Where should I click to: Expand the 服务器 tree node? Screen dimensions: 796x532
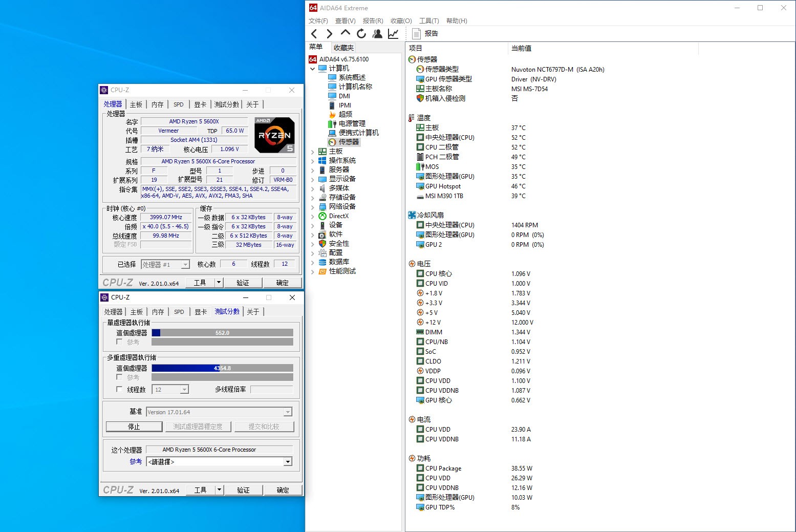[x=313, y=169]
